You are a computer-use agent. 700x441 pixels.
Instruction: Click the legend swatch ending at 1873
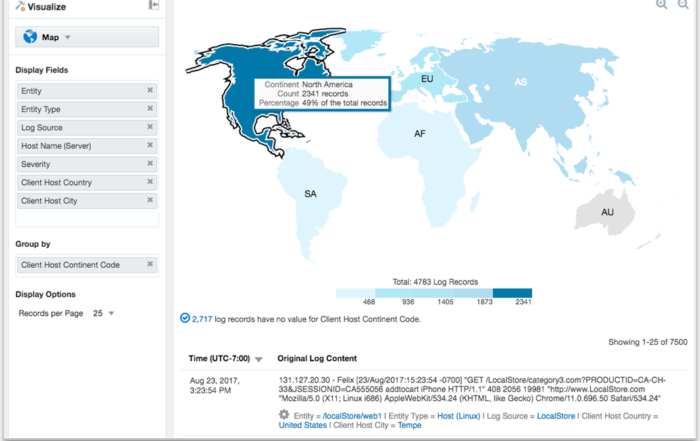[473, 293]
